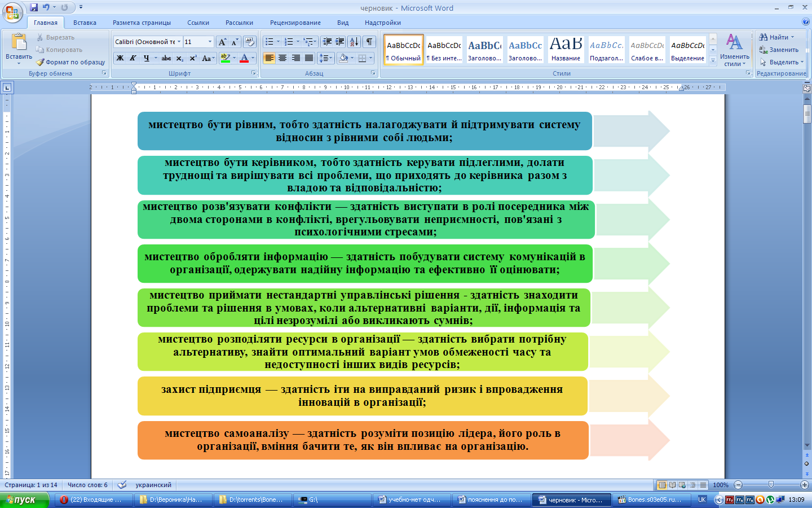
Task: Open the font name dropdown
Action: pos(179,42)
